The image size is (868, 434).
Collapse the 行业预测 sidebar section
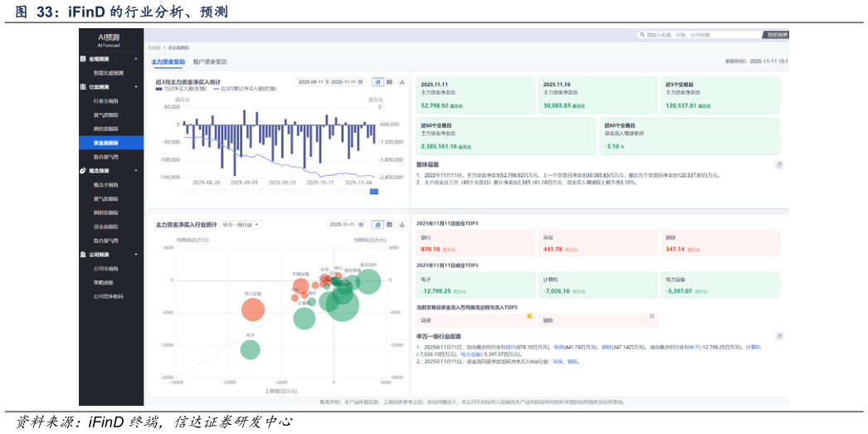[x=135, y=86]
